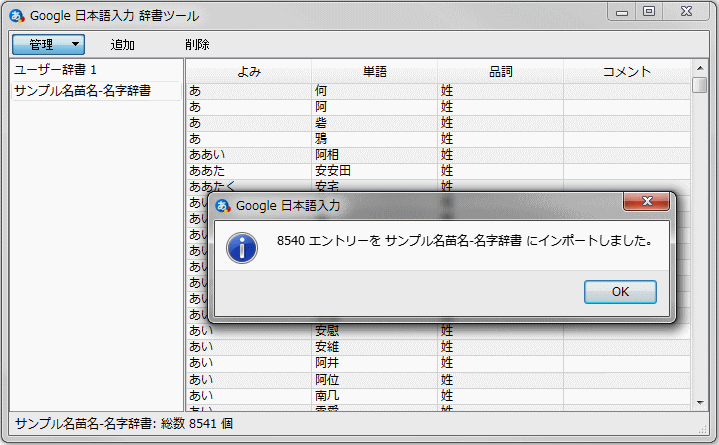The height and width of the screenshot is (445, 719).
Task: Select the word cell 安維
Action: (375, 347)
